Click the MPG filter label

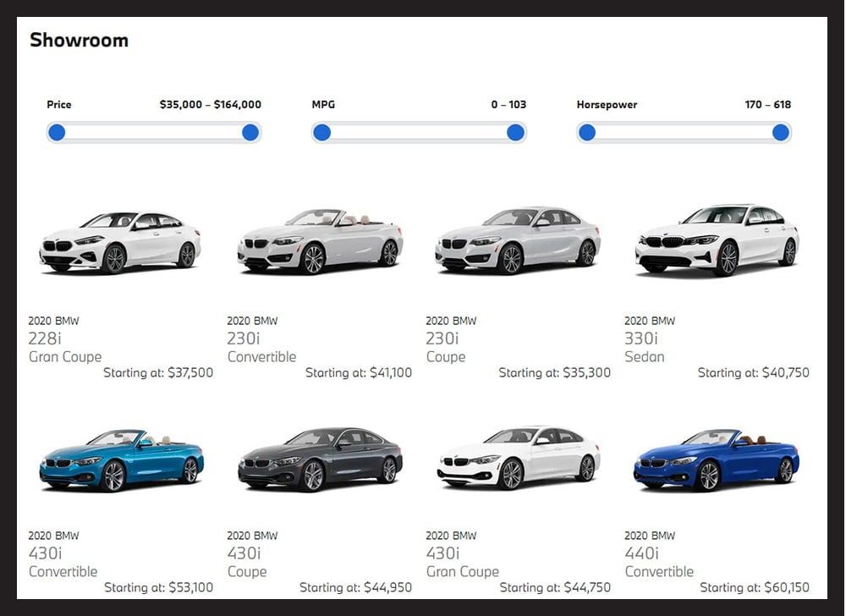coord(323,105)
